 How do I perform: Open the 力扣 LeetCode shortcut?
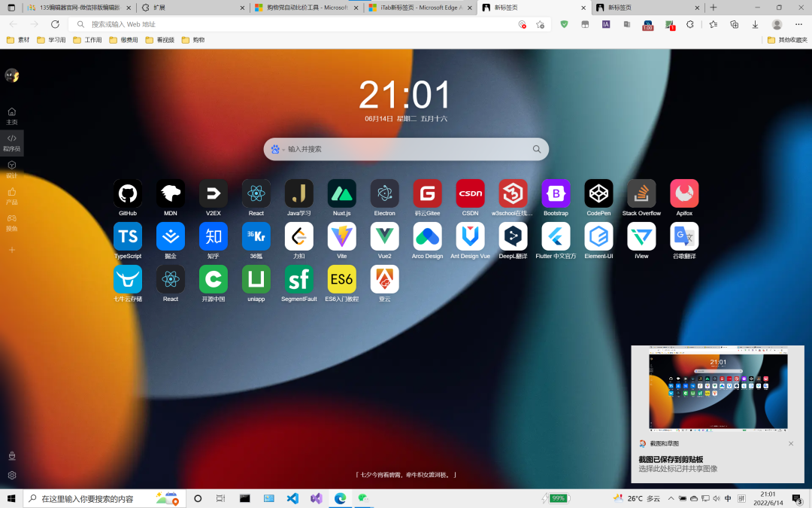pyautogui.click(x=298, y=236)
